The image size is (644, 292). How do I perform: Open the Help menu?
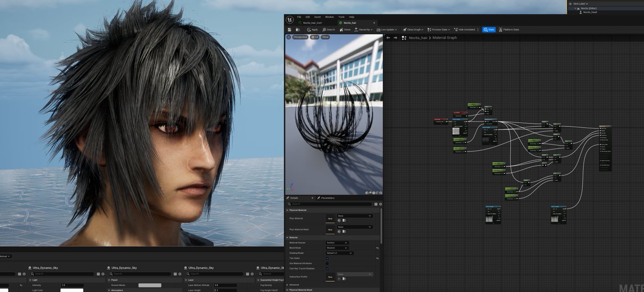[x=352, y=17]
